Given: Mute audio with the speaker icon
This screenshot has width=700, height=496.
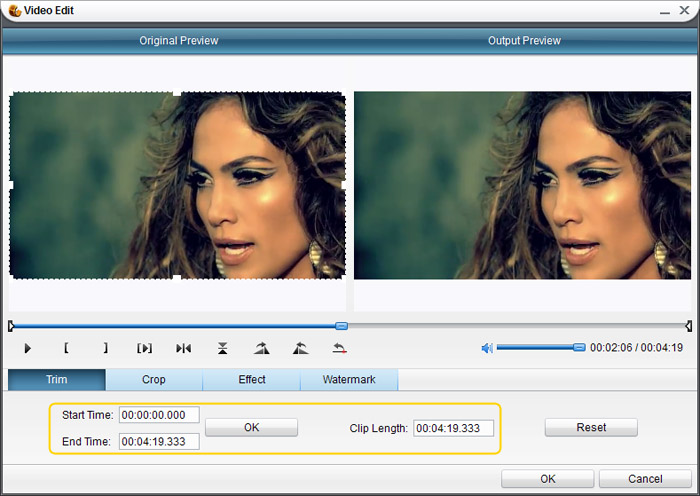Looking at the screenshot, I should pyautogui.click(x=487, y=348).
